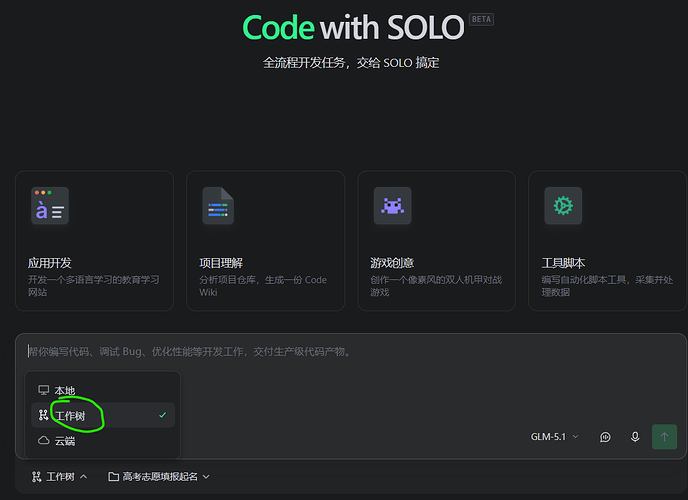688x500 pixels.
Task: Open the 应用开发 app development card
Action: [94, 241]
